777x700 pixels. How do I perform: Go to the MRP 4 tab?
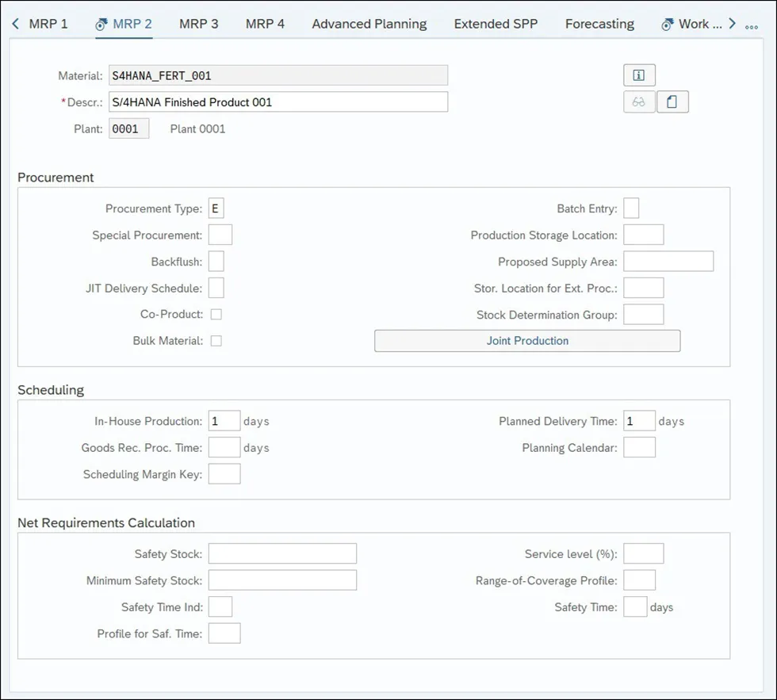265,24
